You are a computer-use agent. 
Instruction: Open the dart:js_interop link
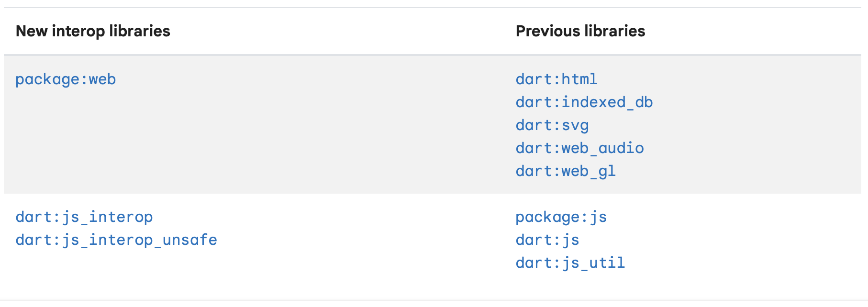tap(84, 217)
